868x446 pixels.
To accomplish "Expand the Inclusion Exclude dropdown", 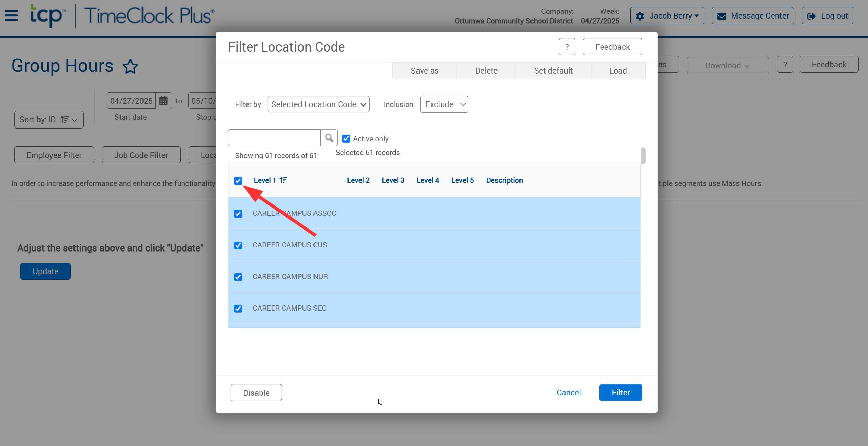I will point(444,104).
